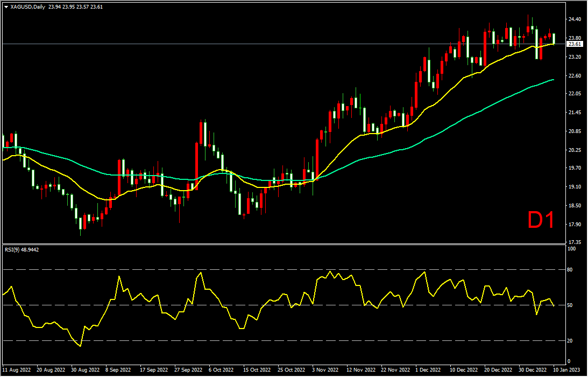Click the 17.35 price axis label
Screen dimensions: 588x377
575,242
